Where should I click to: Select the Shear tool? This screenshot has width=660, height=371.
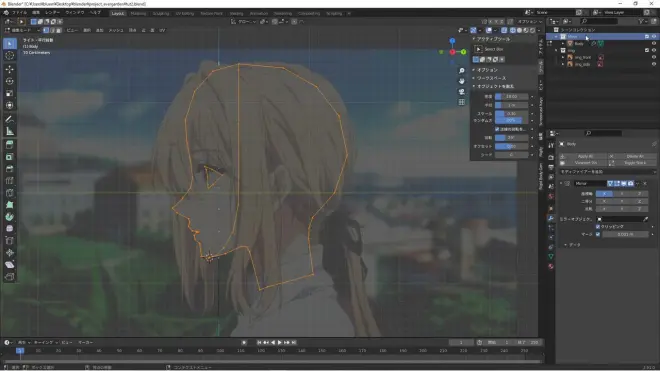click(10, 265)
